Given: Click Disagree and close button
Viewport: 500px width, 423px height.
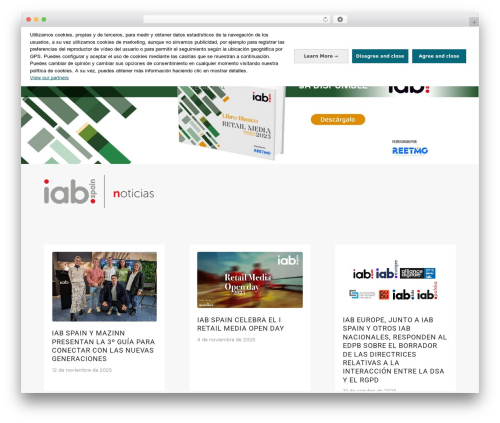Looking at the screenshot, I should point(380,56).
